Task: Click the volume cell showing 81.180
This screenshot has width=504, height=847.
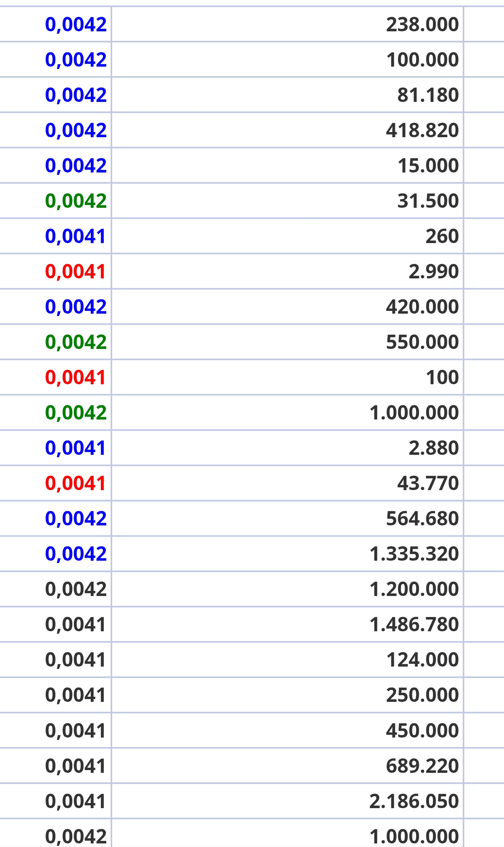Action: point(287,95)
